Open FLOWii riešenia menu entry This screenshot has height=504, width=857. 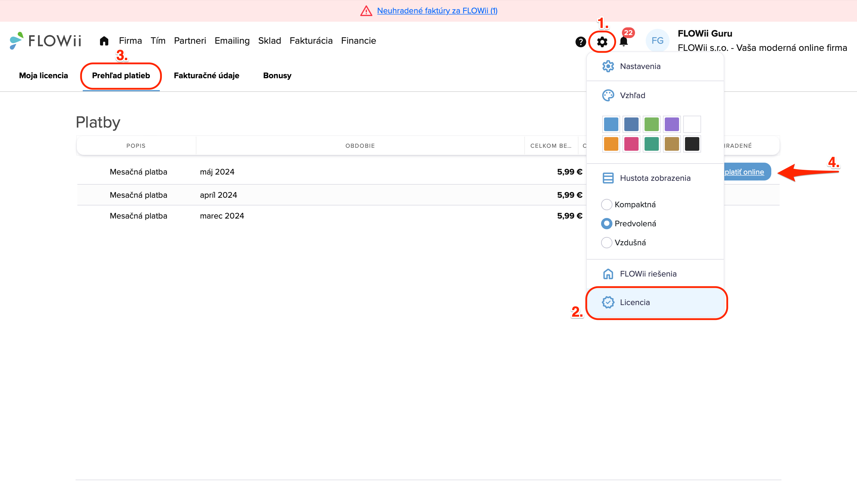tap(655, 274)
